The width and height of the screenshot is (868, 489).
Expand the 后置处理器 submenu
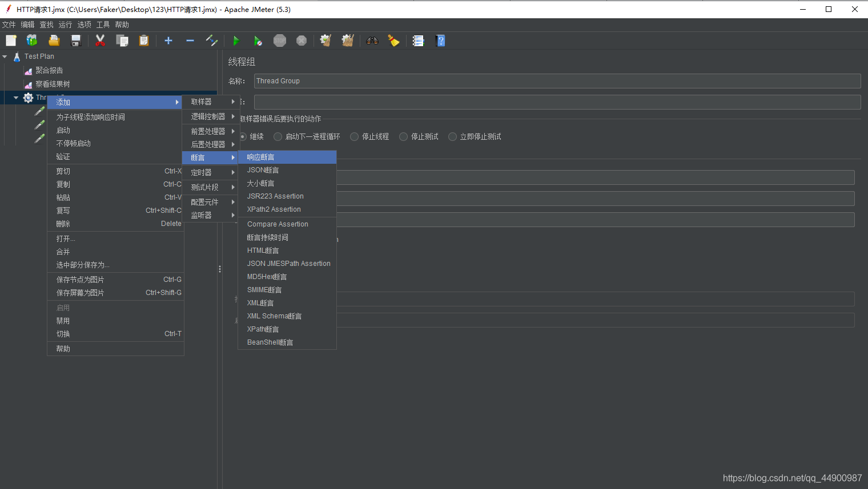210,144
